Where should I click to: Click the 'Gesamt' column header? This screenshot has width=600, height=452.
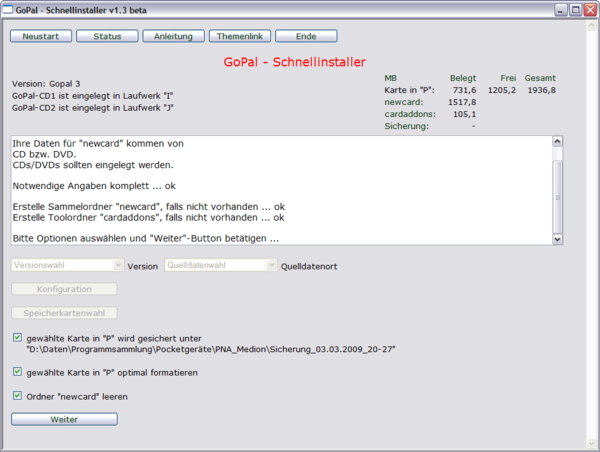tap(540, 78)
